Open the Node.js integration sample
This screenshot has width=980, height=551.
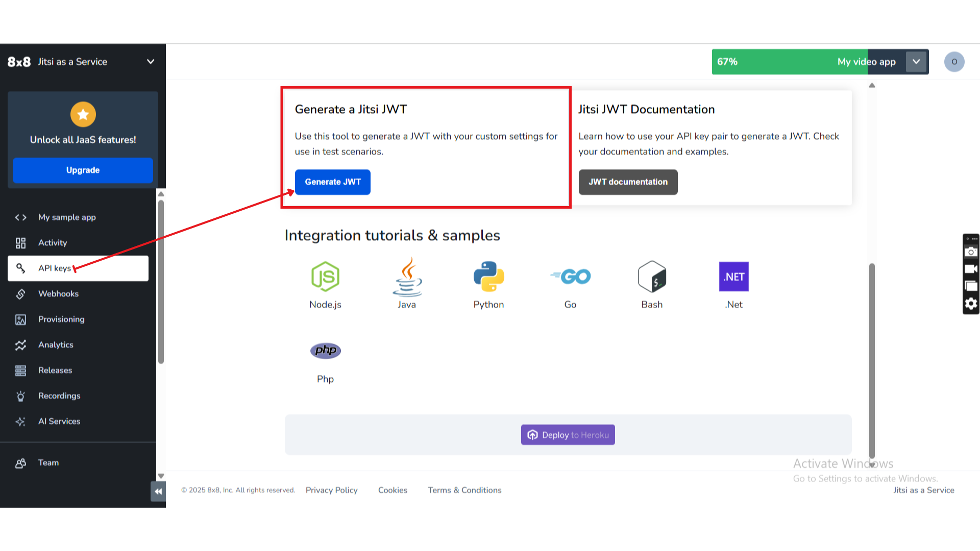[x=325, y=277]
